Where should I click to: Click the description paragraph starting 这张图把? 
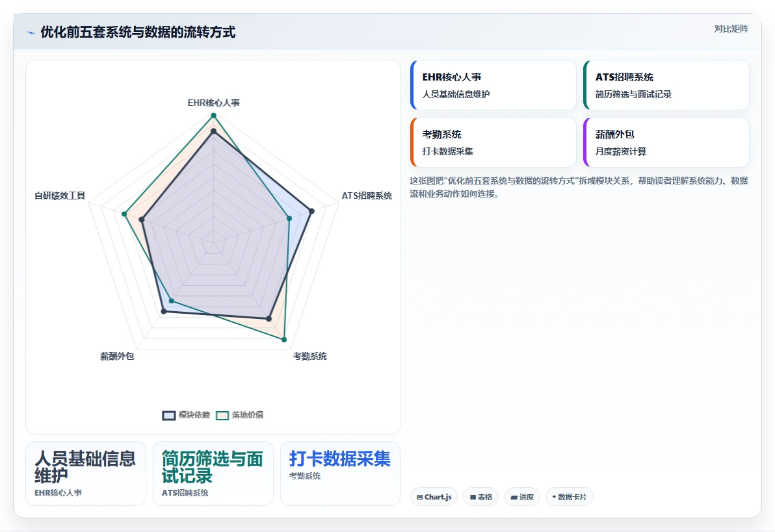click(579, 187)
